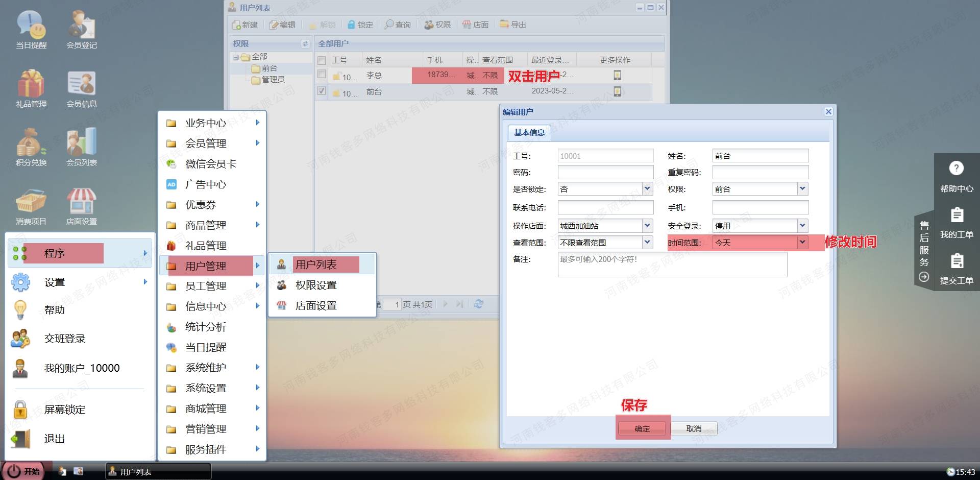Open 权限设置 in the submenu
The height and width of the screenshot is (480, 980).
(x=322, y=285)
